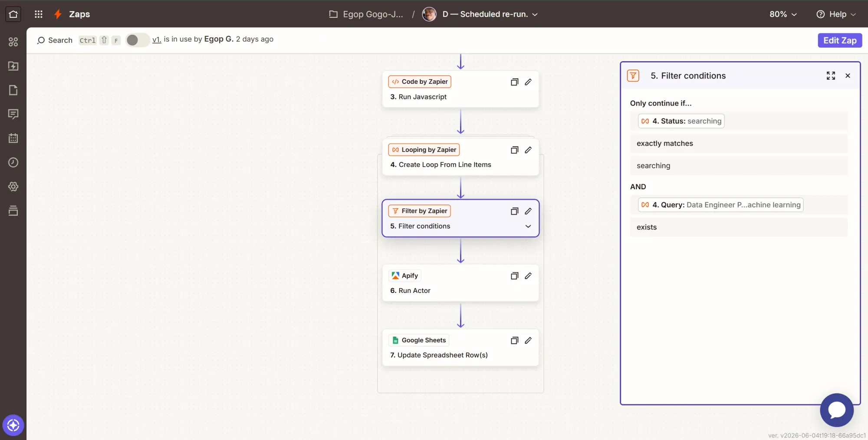Click the 'exists' condition field
Image resolution: width=868 pixels, height=440 pixels.
pyautogui.click(x=739, y=227)
